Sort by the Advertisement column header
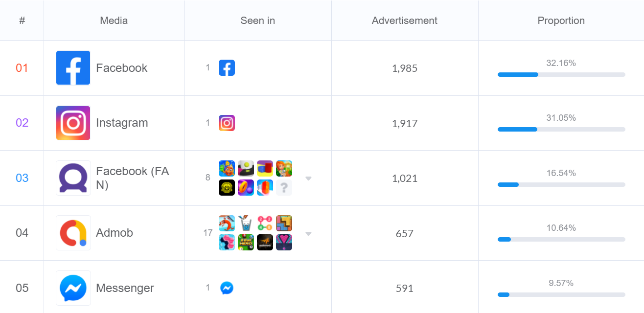The width and height of the screenshot is (644, 313). click(404, 21)
